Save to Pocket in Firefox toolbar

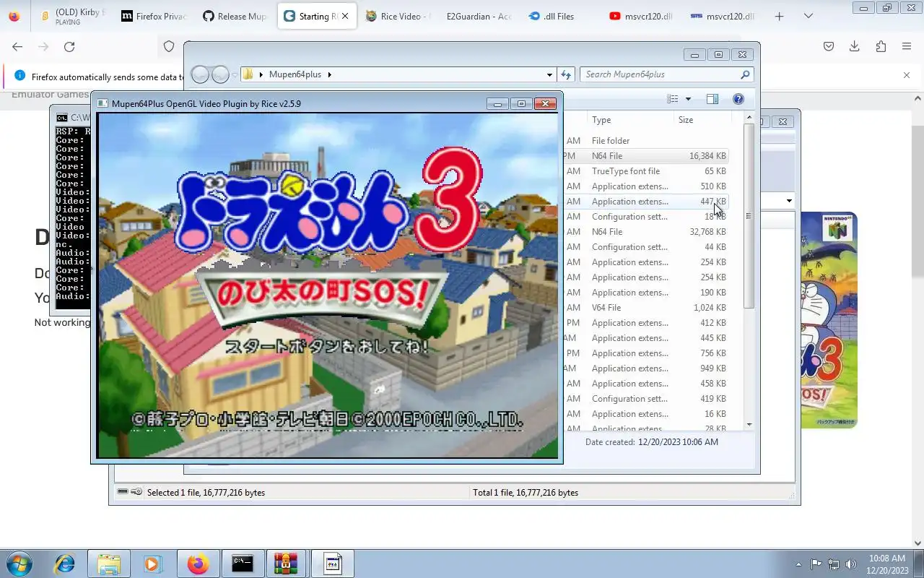tap(829, 46)
